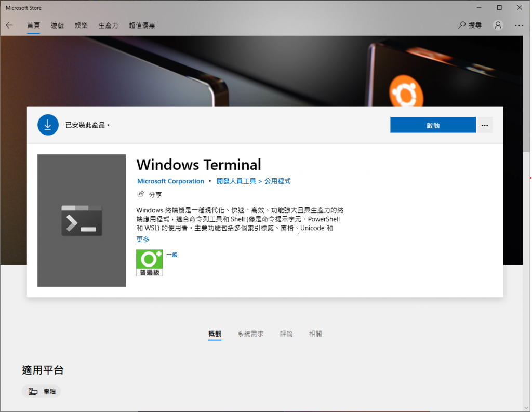
Task: Click the 普遍級 rating badge
Action: click(149, 263)
